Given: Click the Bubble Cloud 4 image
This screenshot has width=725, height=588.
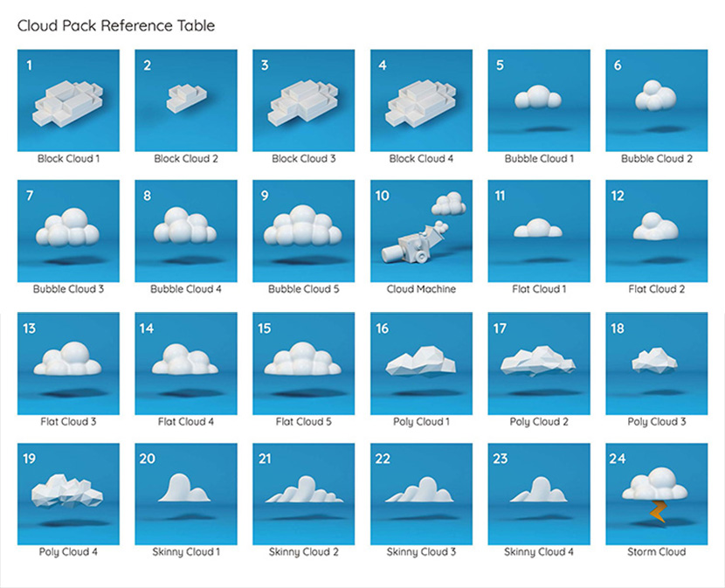Looking at the screenshot, I should 186,231.
